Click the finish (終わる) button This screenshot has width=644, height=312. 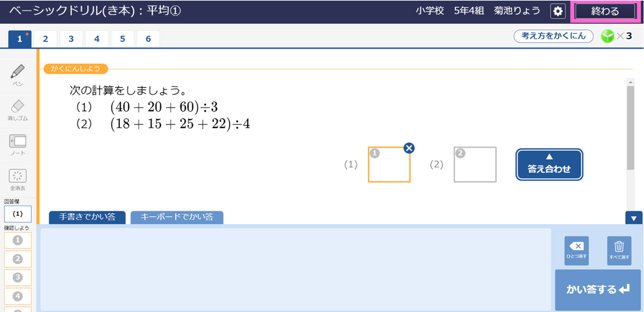coord(605,11)
